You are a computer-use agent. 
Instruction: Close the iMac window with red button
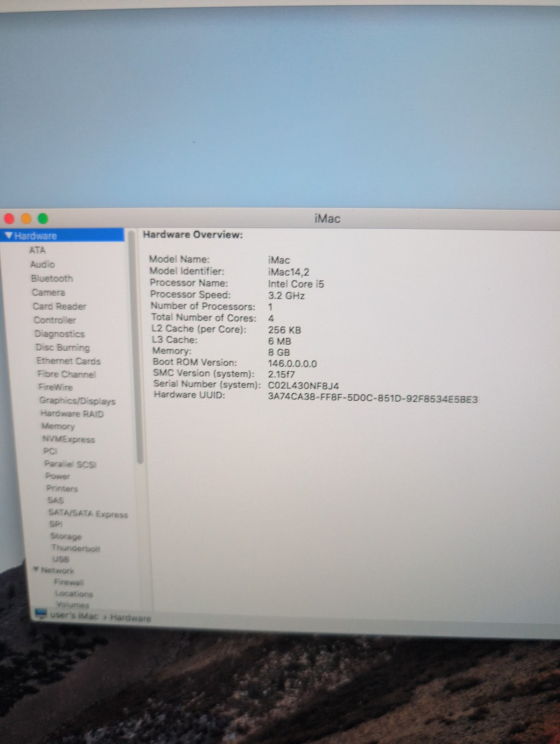point(9,218)
